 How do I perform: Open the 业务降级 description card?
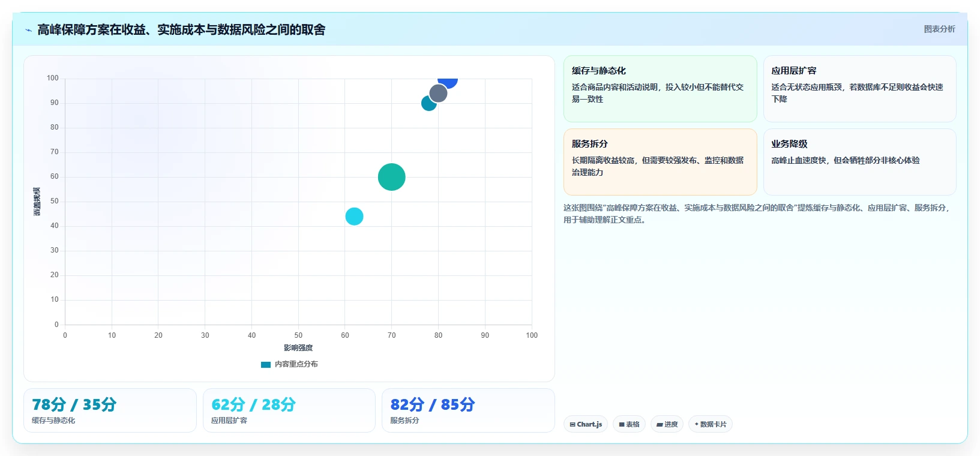pyautogui.click(x=859, y=162)
